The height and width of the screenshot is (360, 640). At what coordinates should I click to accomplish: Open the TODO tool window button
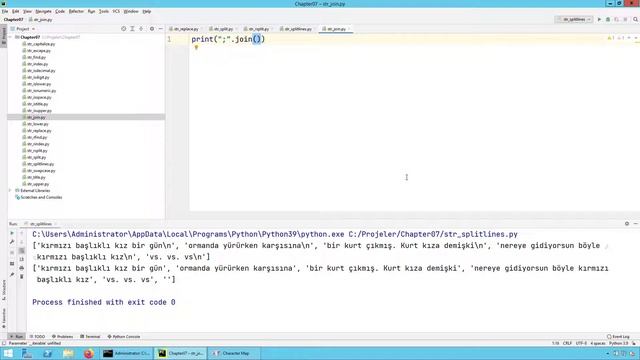[x=38, y=337]
